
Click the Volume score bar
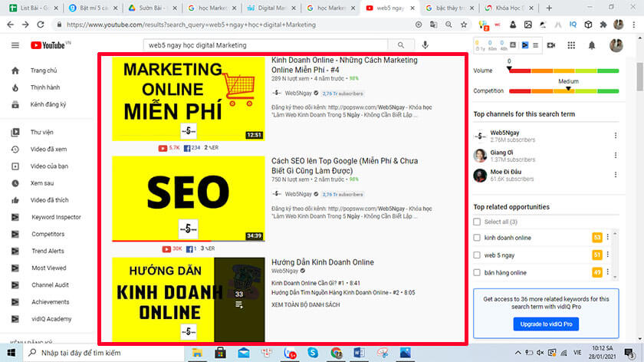pos(564,71)
